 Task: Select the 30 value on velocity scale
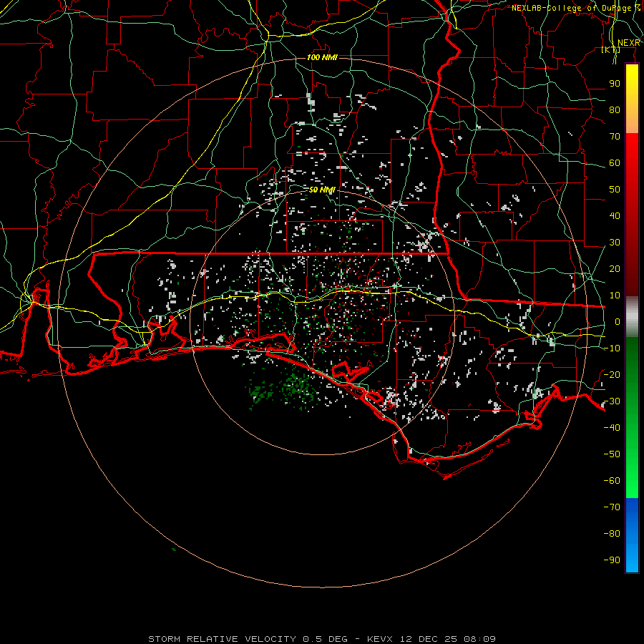pos(615,243)
